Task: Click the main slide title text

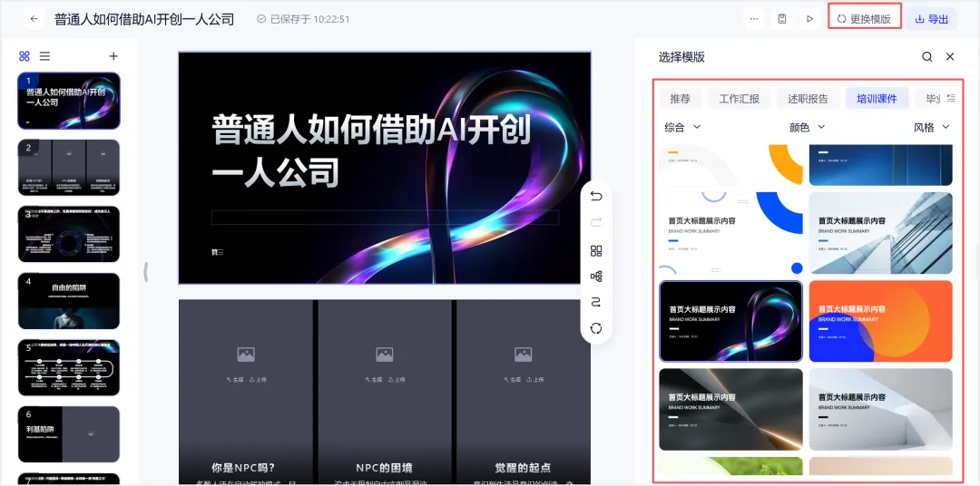Action: click(x=371, y=151)
